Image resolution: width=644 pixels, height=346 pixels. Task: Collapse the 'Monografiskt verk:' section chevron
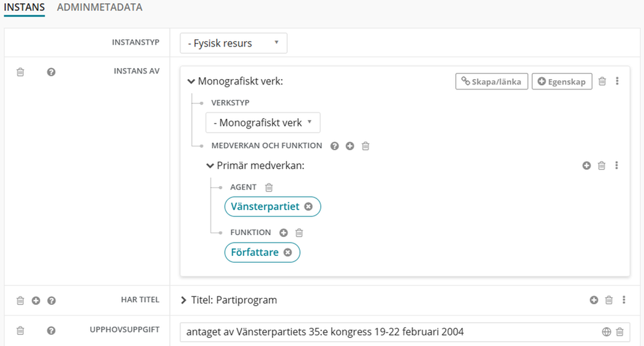click(x=191, y=81)
